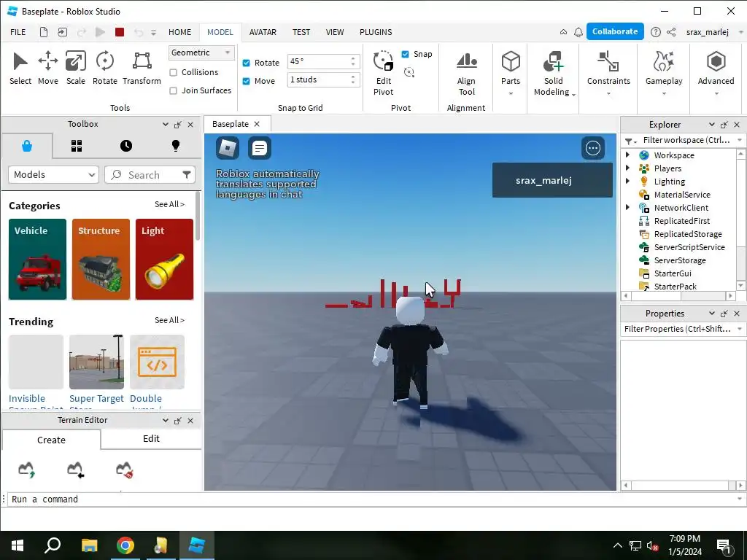Open the Gameplay menu
The width and height of the screenshot is (747, 560).
664,73
